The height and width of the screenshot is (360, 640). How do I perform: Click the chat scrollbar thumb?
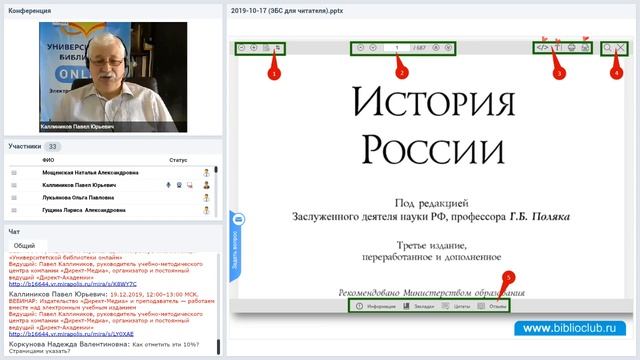pos(218,347)
